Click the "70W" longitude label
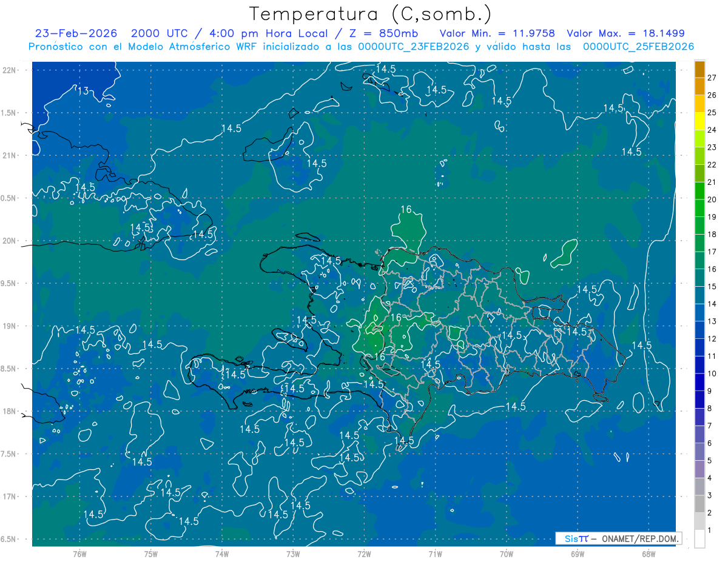Screen dimensions: 728x562 [x=506, y=554]
